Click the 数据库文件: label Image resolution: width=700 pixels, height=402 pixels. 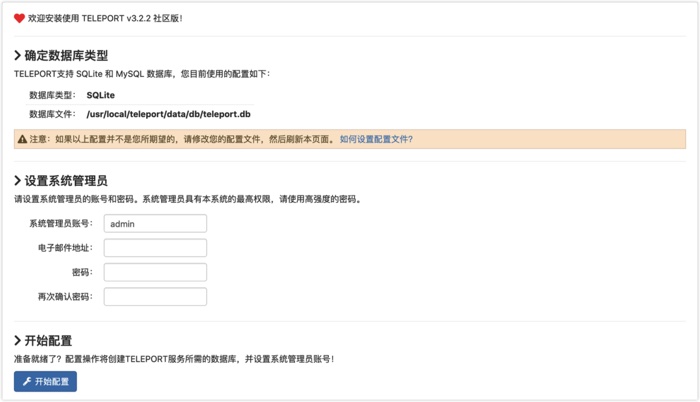point(53,114)
